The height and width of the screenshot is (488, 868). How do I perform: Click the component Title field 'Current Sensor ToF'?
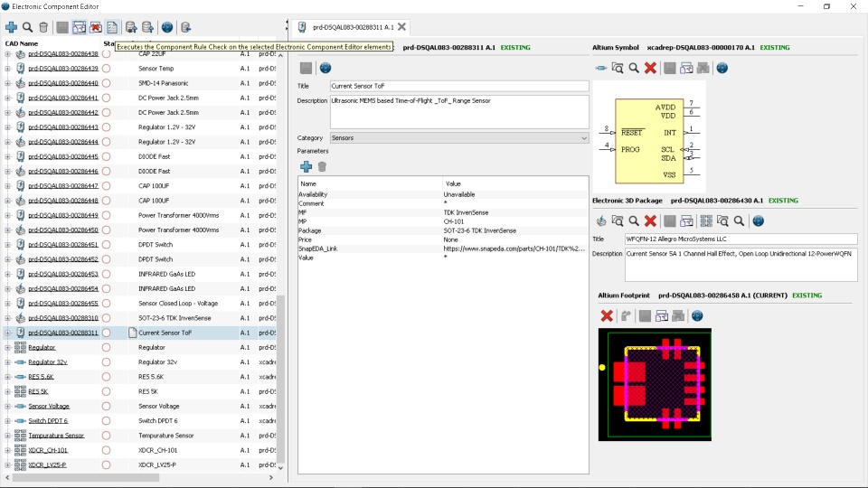(459, 86)
